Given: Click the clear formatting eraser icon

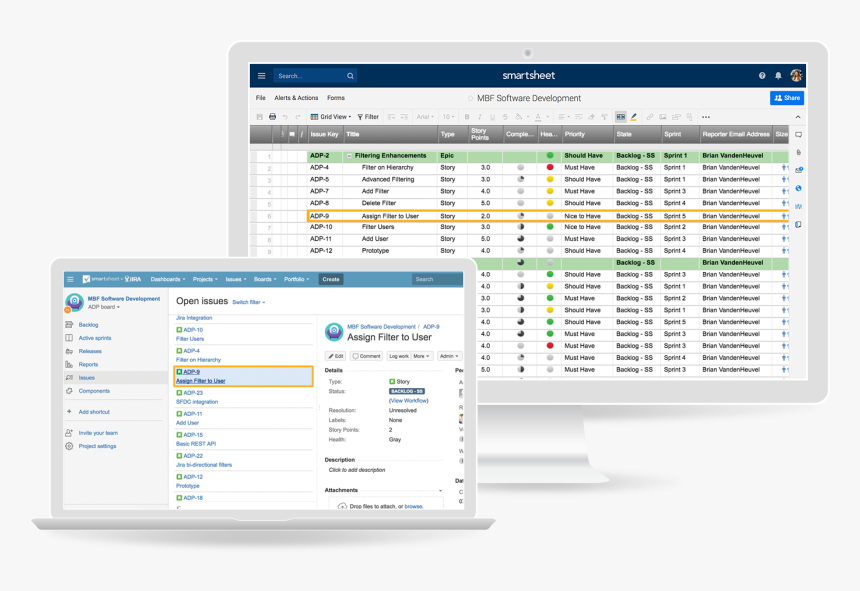Looking at the screenshot, I should pos(591,117).
